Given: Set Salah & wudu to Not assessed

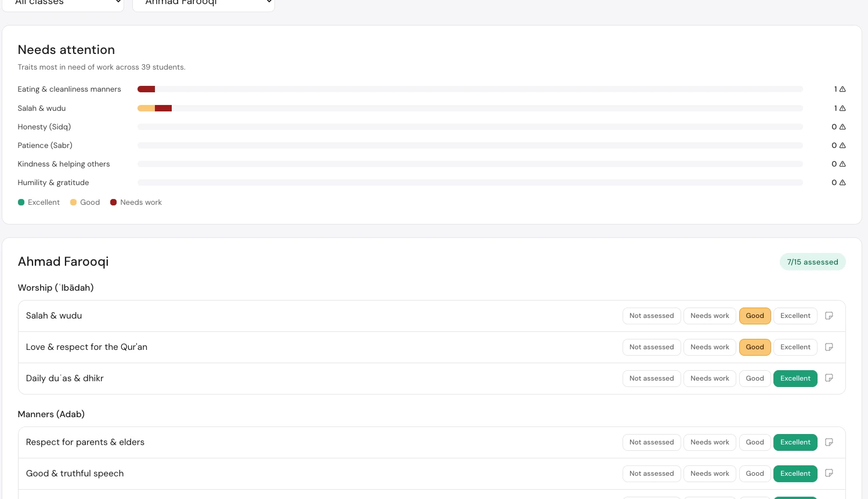Looking at the screenshot, I should (652, 316).
